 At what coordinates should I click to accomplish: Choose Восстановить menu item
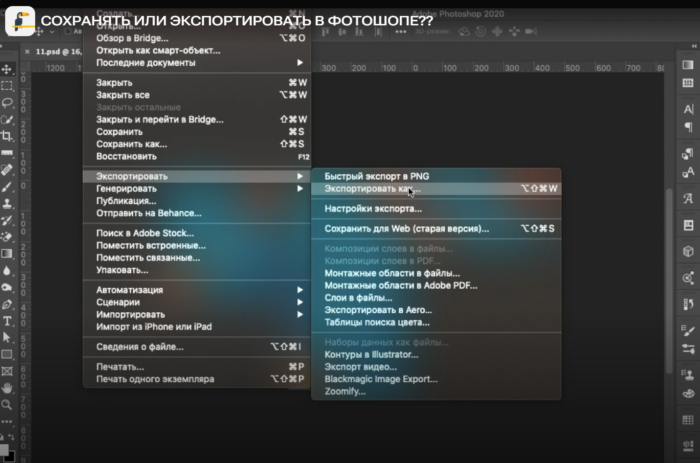click(196, 156)
